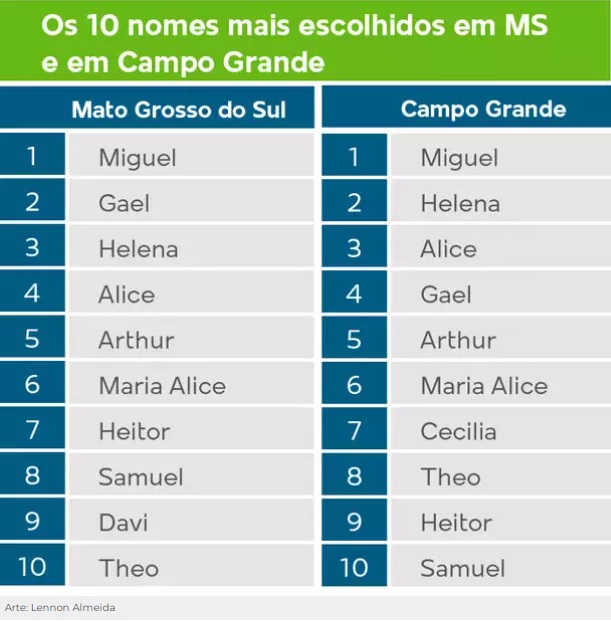Viewport: 611px width, 621px height.
Task: Select Cecilia in the Campo Grande list
Action: pyautogui.click(x=458, y=432)
